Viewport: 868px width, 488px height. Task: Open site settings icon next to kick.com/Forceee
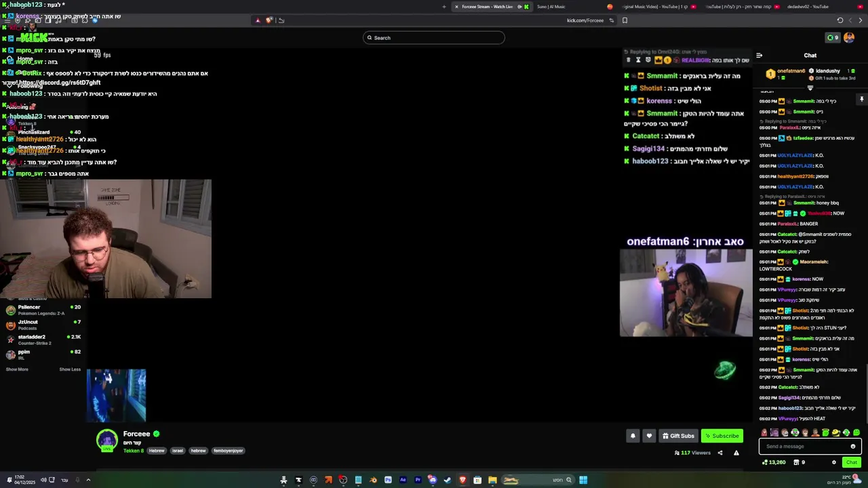coord(612,20)
